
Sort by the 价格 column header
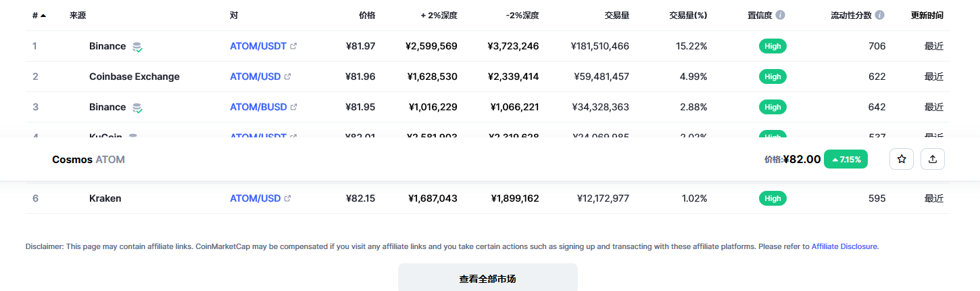click(367, 15)
